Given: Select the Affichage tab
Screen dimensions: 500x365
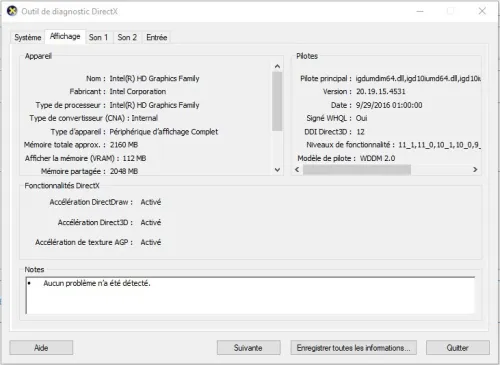Looking at the screenshot, I should click(x=65, y=36).
